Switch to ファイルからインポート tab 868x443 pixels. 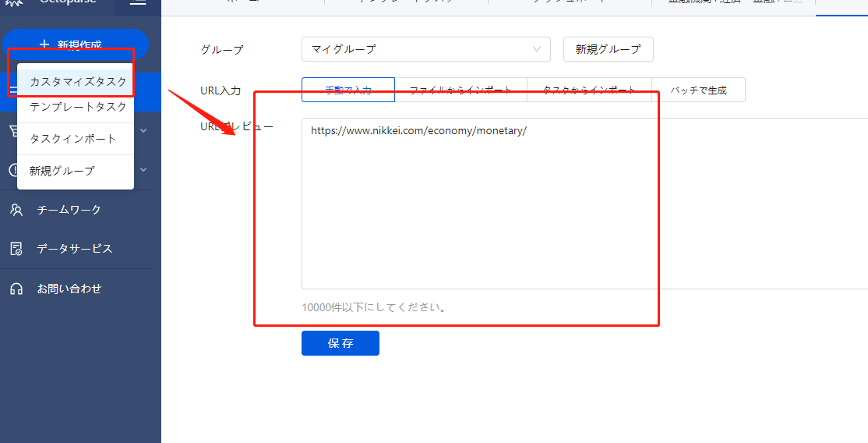[x=460, y=90]
